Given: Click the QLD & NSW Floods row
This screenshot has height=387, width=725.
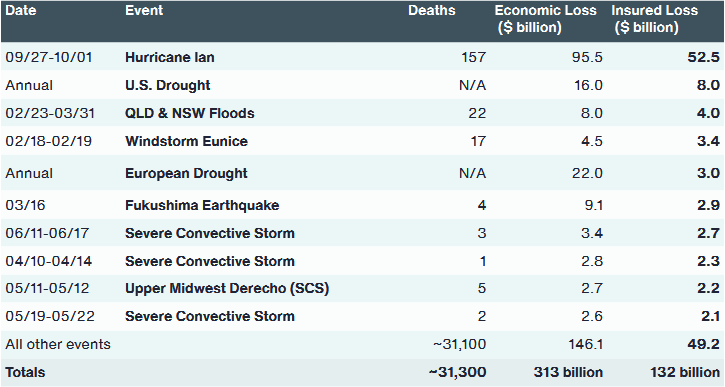Looking at the screenshot, I should 362,113.
